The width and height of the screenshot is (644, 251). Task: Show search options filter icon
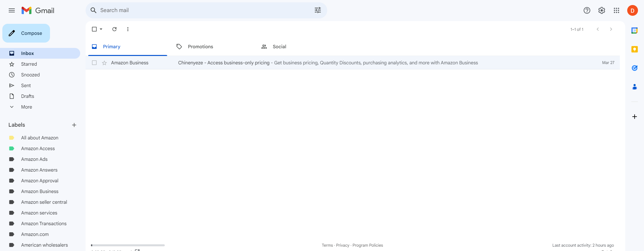pyautogui.click(x=318, y=10)
